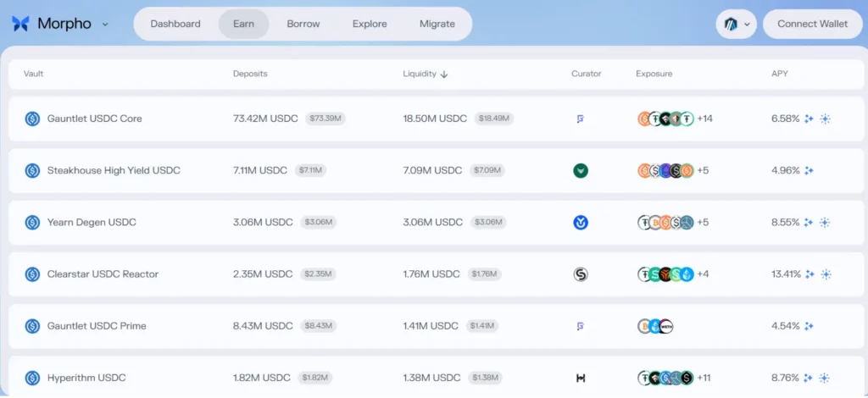
Task: Click the Morpho butterfly logo
Action: 20,24
